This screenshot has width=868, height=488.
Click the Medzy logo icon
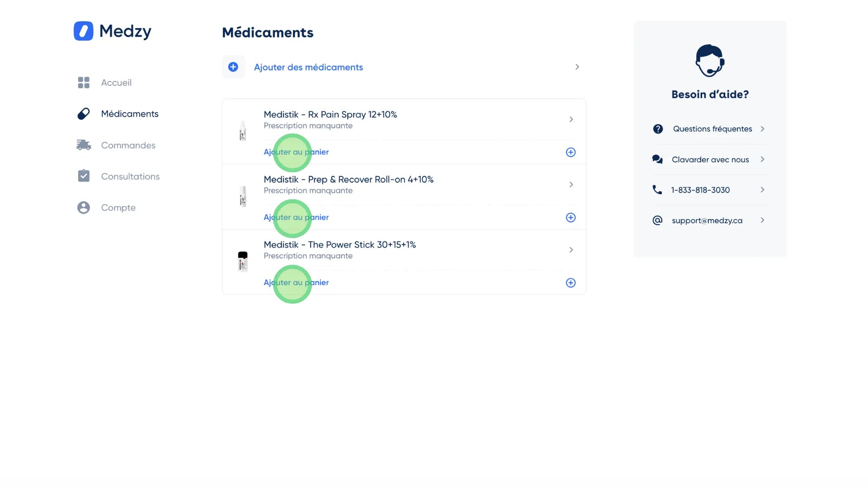pyautogui.click(x=84, y=31)
